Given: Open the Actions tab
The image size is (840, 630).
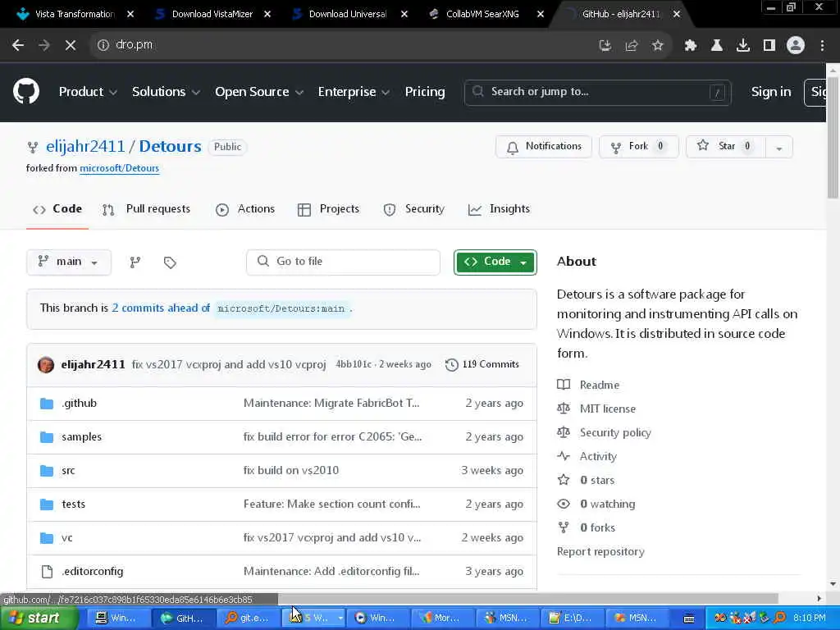Looking at the screenshot, I should click(x=245, y=209).
